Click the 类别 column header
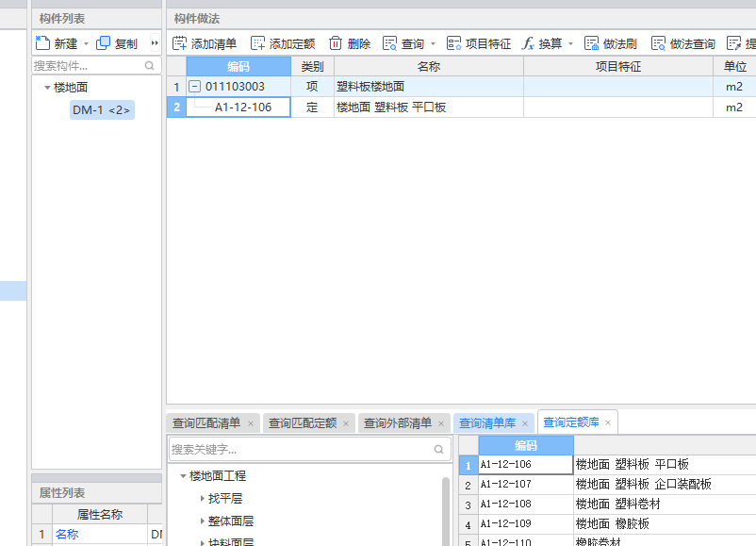Screen dimensions: 756x546 pos(312,67)
